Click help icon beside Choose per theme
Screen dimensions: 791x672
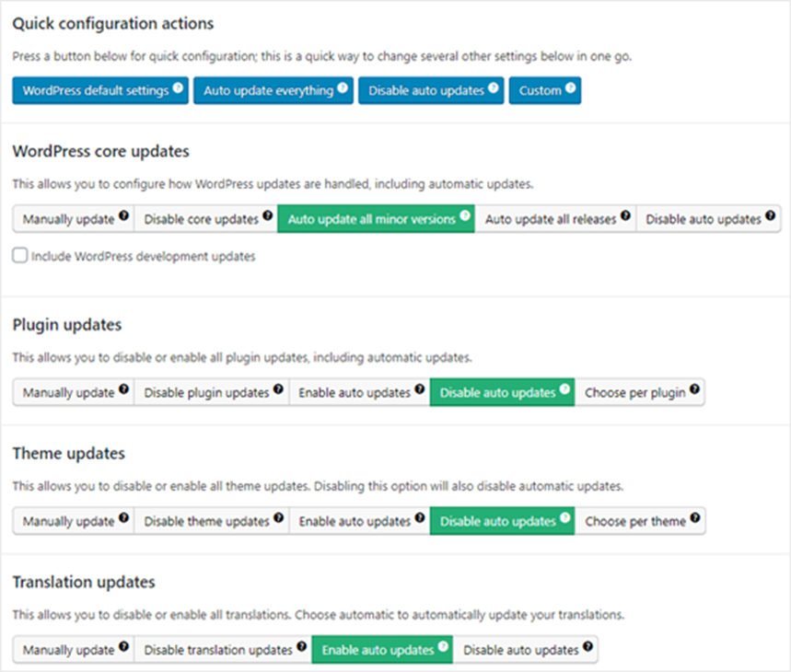click(695, 517)
